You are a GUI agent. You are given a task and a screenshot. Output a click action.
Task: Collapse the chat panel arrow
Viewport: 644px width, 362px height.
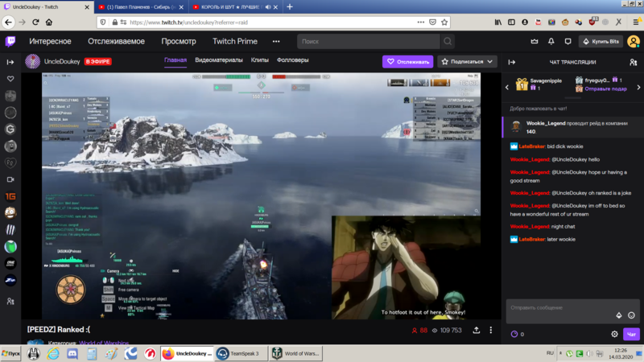pyautogui.click(x=512, y=62)
